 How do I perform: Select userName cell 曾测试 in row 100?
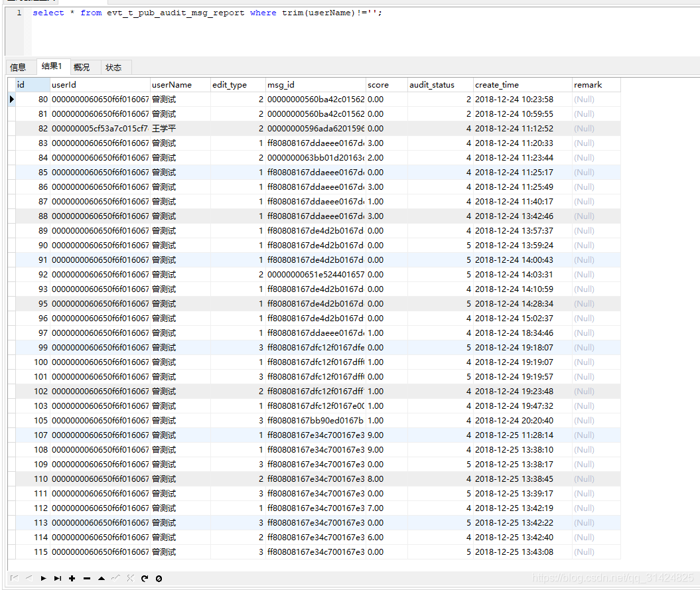point(180,362)
